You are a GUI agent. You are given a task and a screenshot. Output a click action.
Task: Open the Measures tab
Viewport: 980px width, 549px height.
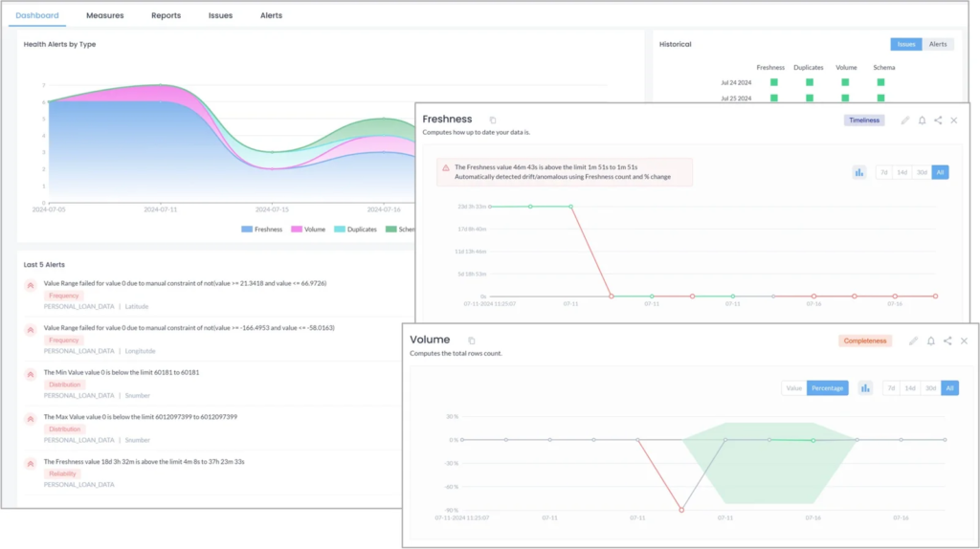tap(105, 15)
